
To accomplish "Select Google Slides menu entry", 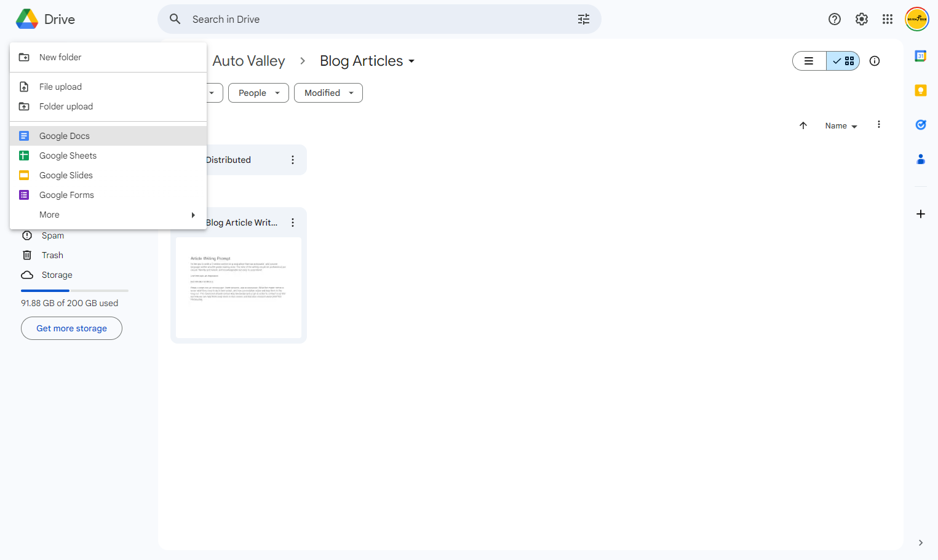I will (108, 175).
